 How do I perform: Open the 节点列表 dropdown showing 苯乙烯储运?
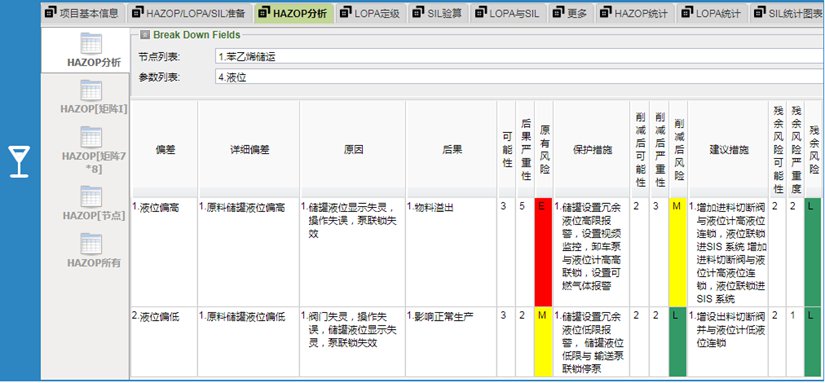518,56
